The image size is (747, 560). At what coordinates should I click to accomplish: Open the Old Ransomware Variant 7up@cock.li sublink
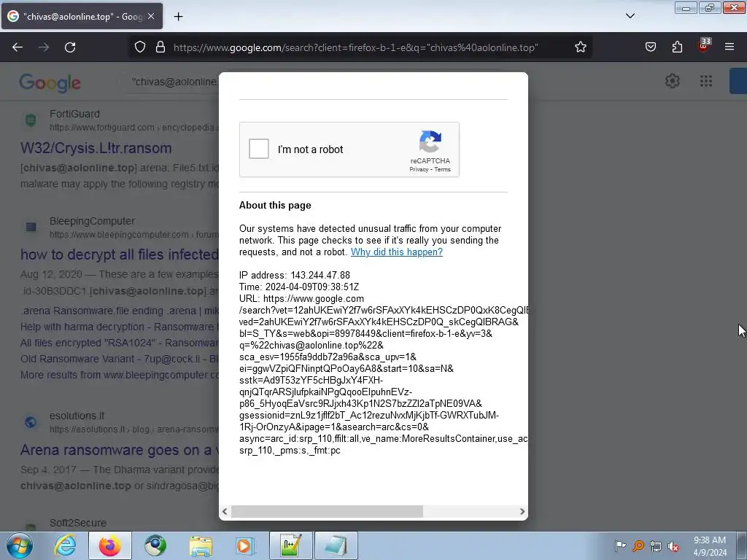120,359
